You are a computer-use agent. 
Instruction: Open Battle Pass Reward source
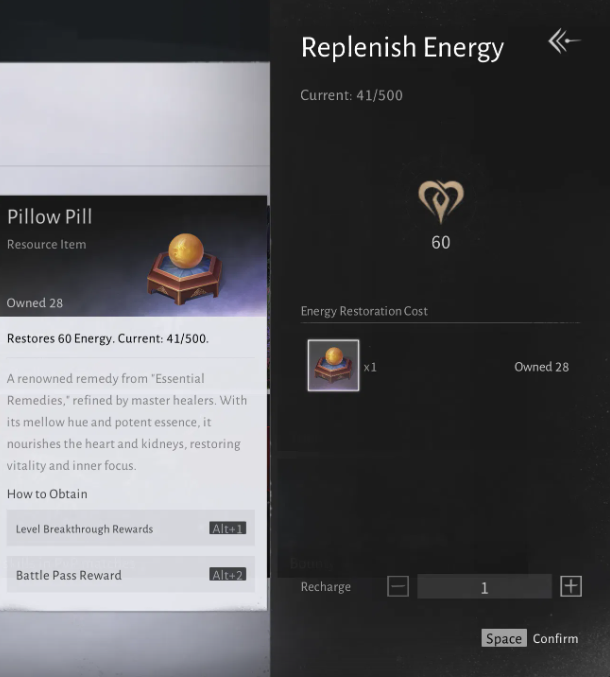pyautogui.click(x=130, y=575)
